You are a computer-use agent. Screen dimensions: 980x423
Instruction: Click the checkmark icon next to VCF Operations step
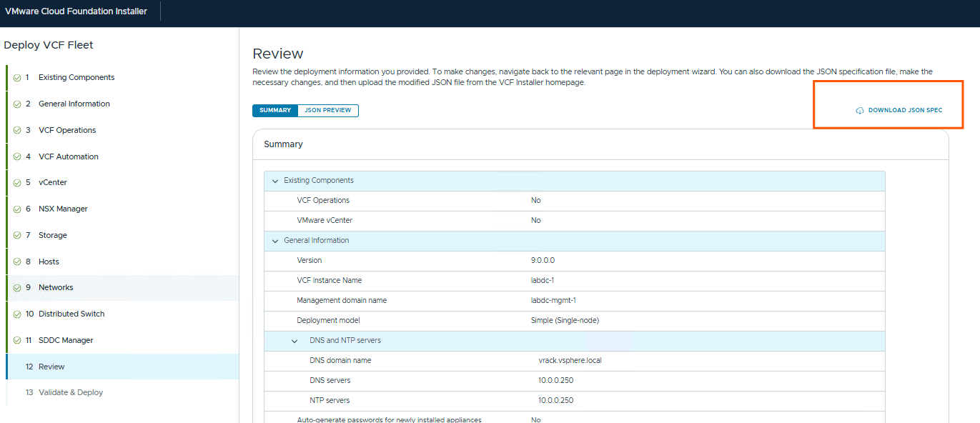tap(17, 130)
